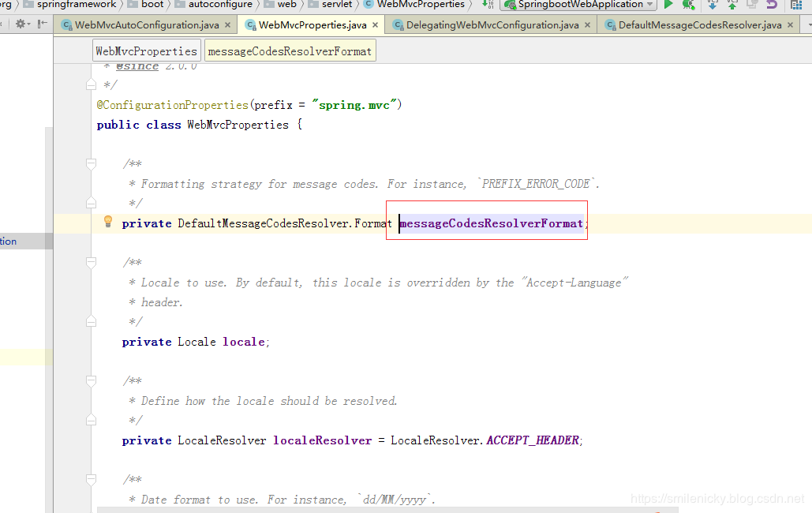Click the VCS update project blue arrow

click(713, 4)
